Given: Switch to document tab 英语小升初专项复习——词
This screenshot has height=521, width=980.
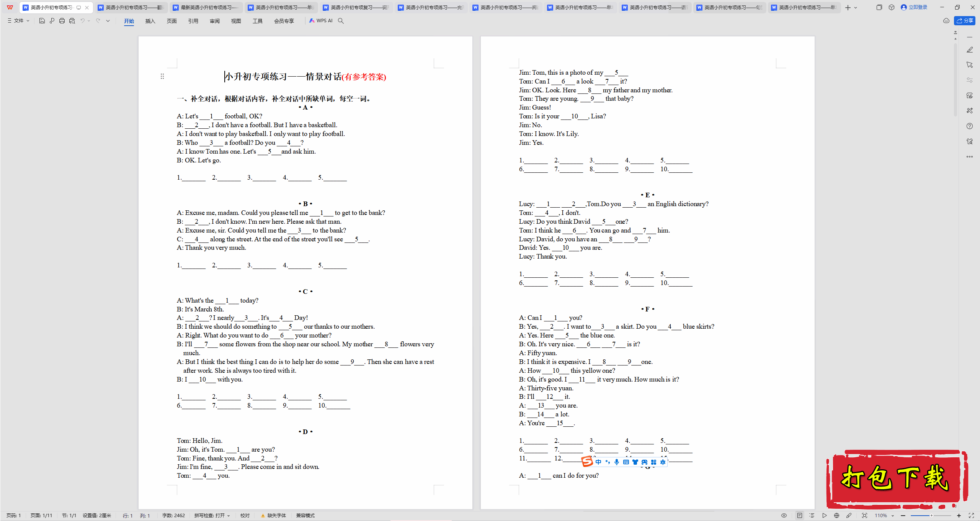Looking at the screenshot, I should 356,8.
